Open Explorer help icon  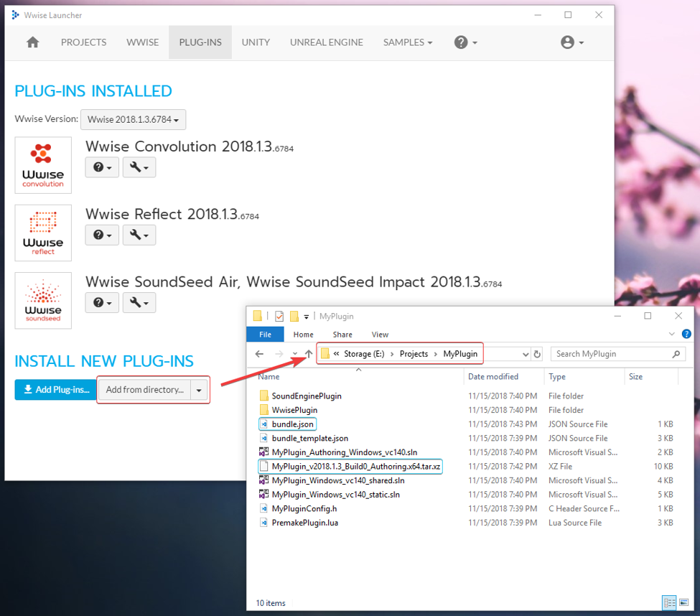(x=686, y=334)
